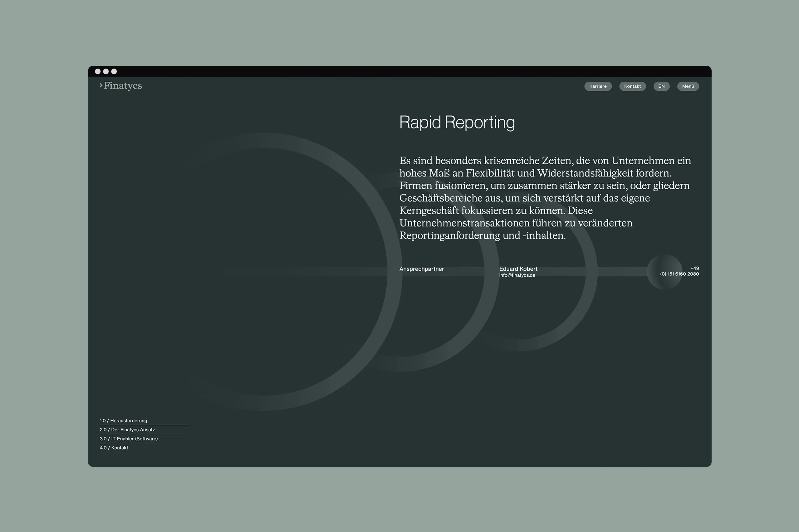799x532 pixels.
Task: Click the Ansprechpartner label
Action: 421,269
